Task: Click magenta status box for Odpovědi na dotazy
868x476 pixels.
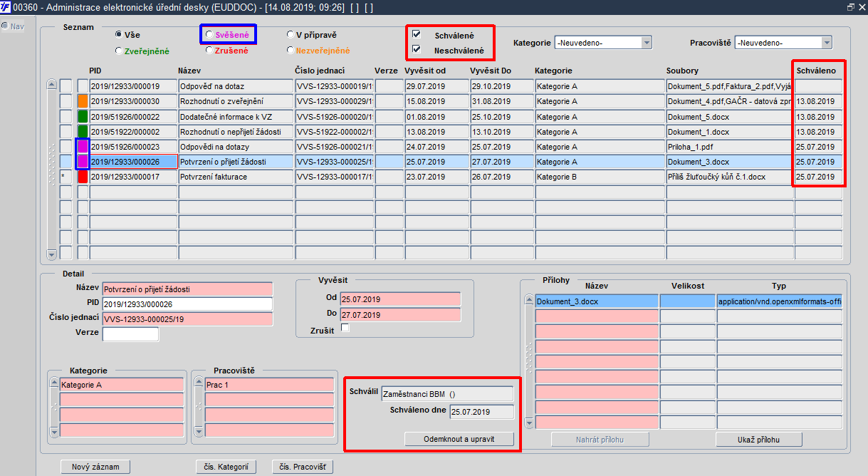Action: click(x=83, y=146)
